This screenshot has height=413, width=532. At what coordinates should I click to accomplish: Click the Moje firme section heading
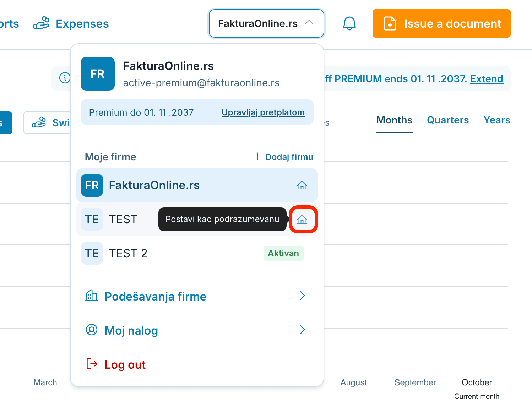[110, 157]
